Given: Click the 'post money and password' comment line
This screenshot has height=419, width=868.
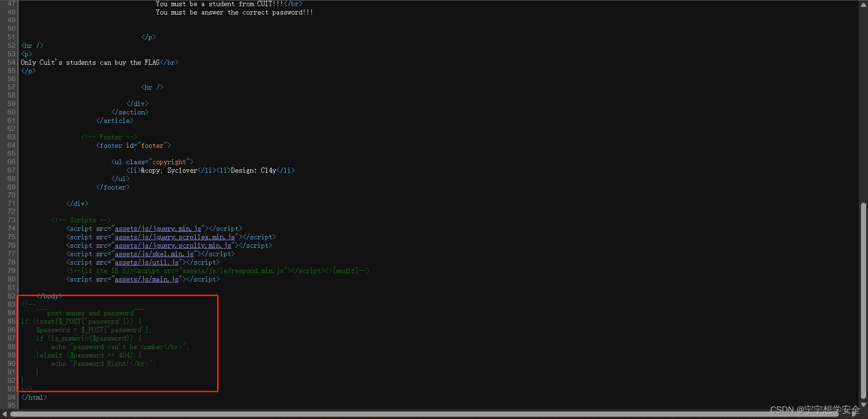Looking at the screenshot, I should pyautogui.click(x=91, y=313).
